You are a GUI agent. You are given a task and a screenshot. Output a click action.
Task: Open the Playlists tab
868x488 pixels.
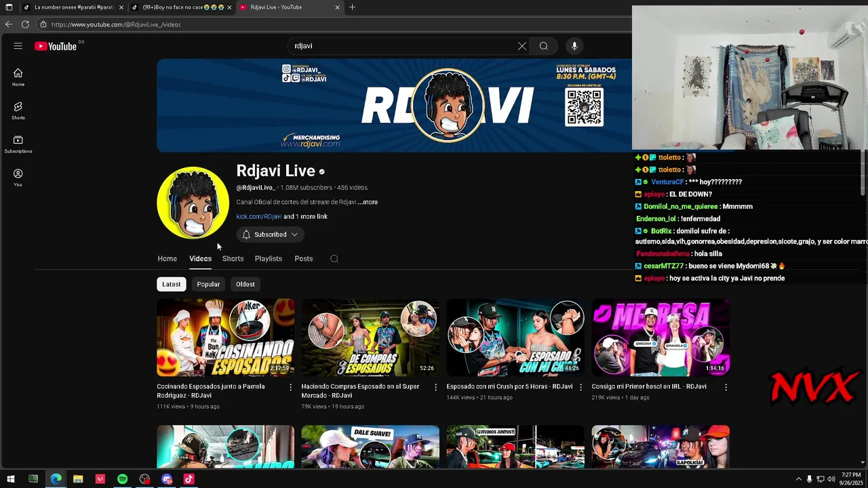coord(269,259)
